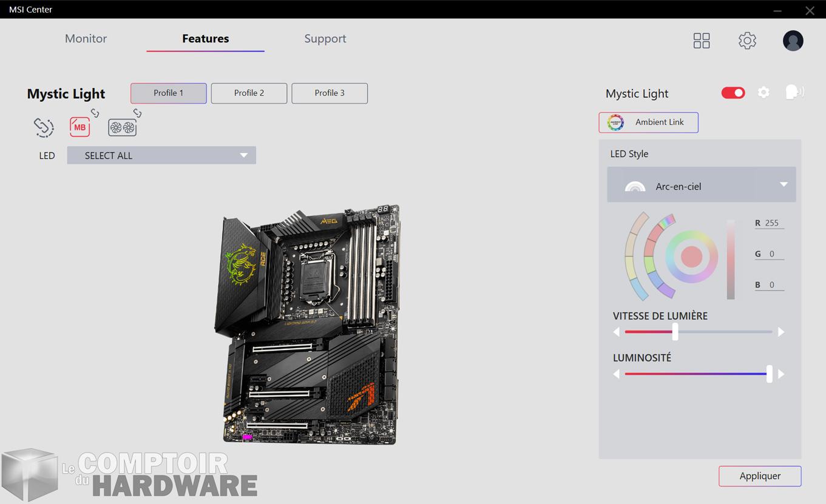Toggle Mystic Light off
The width and height of the screenshot is (826, 504).
733,92
